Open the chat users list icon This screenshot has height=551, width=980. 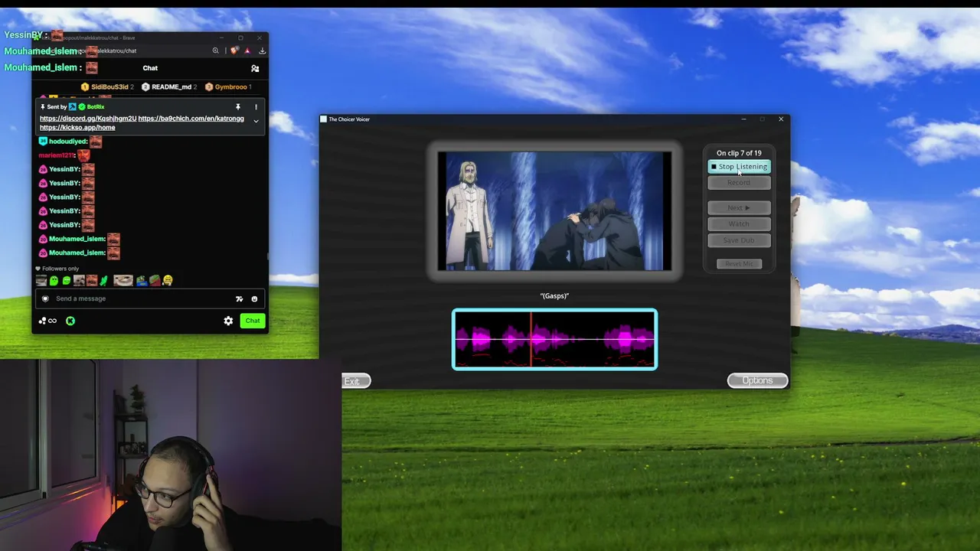click(x=255, y=68)
